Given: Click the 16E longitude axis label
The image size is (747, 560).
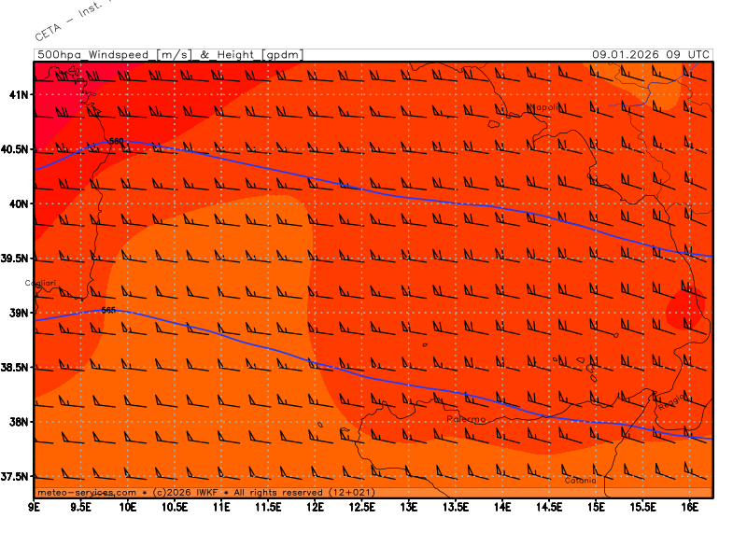Looking at the screenshot, I should pos(689,507).
